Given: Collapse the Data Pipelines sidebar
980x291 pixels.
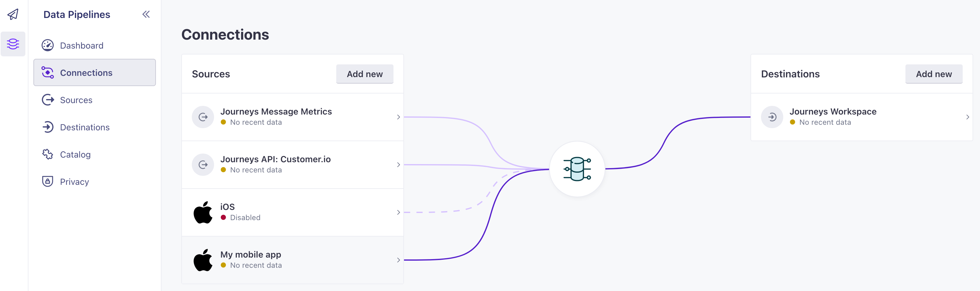Looking at the screenshot, I should pyautogui.click(x=146, y=15).
